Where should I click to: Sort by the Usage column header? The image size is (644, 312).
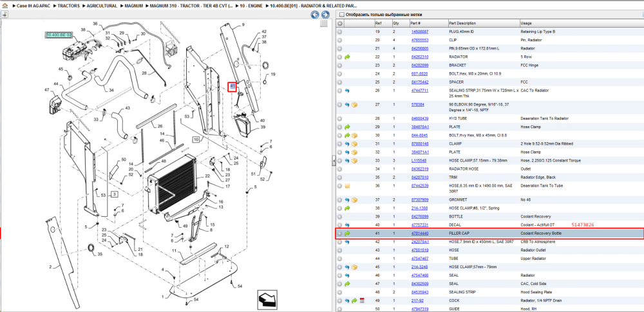tap(526, 23)
